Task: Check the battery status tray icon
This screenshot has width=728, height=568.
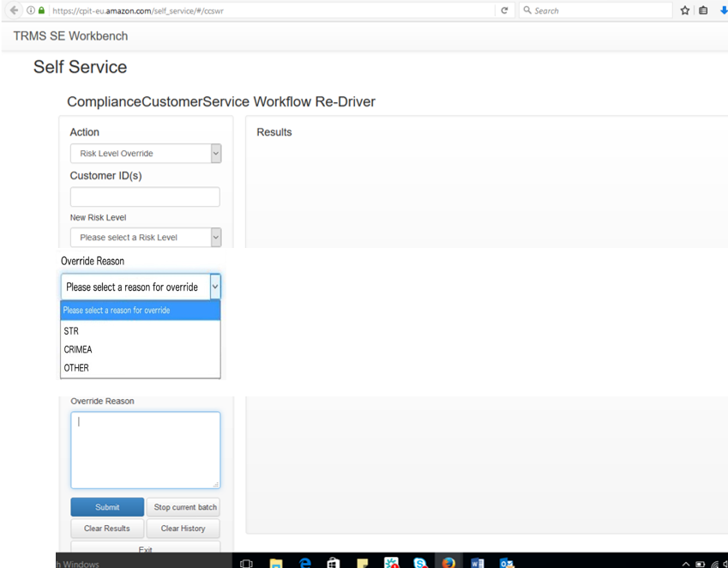Action: point(701,565)
